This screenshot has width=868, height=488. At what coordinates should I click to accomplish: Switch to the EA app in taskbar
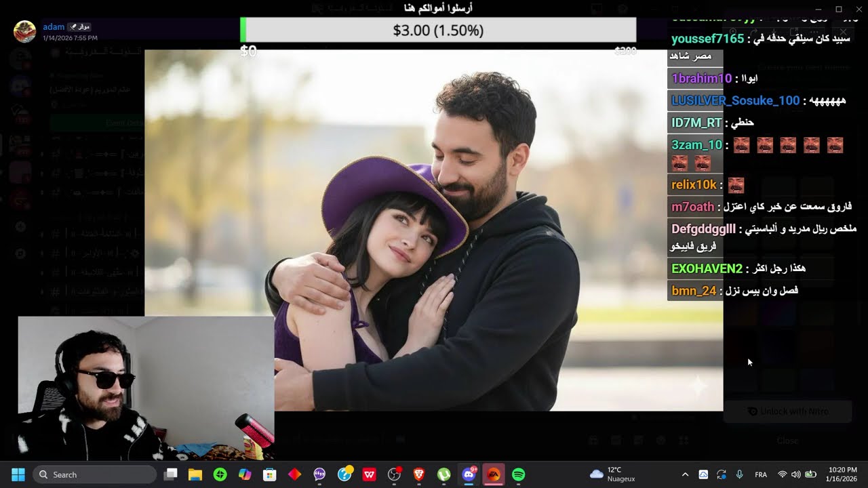(x=494, y=474)
